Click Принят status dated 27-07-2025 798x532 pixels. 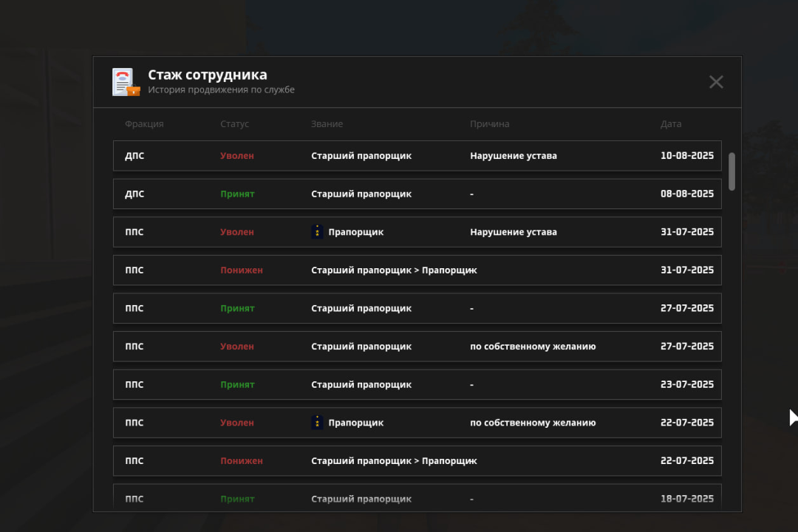click(237, 309)
